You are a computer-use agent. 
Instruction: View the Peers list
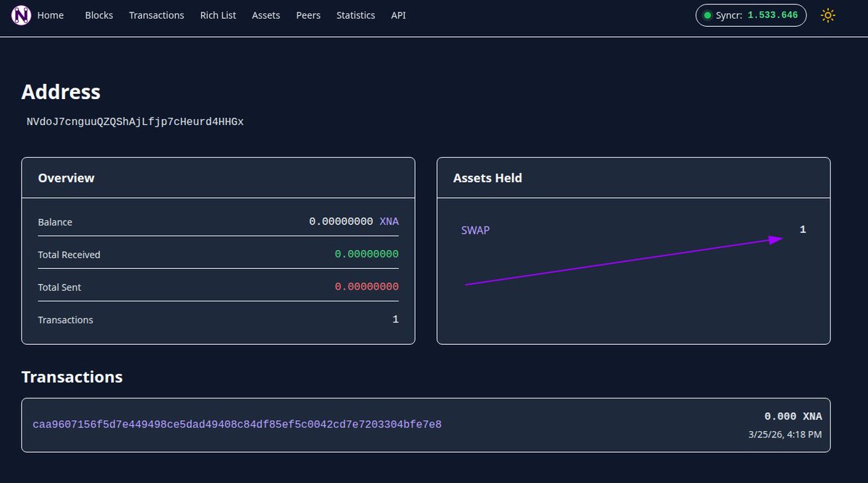pos(308,14)
